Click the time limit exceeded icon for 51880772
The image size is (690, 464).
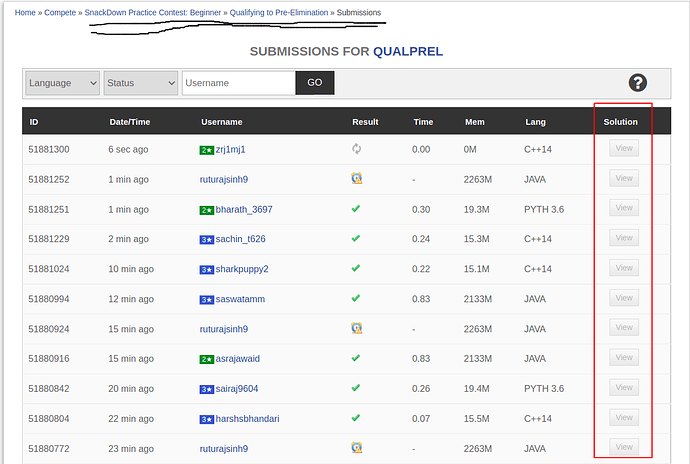356,448
